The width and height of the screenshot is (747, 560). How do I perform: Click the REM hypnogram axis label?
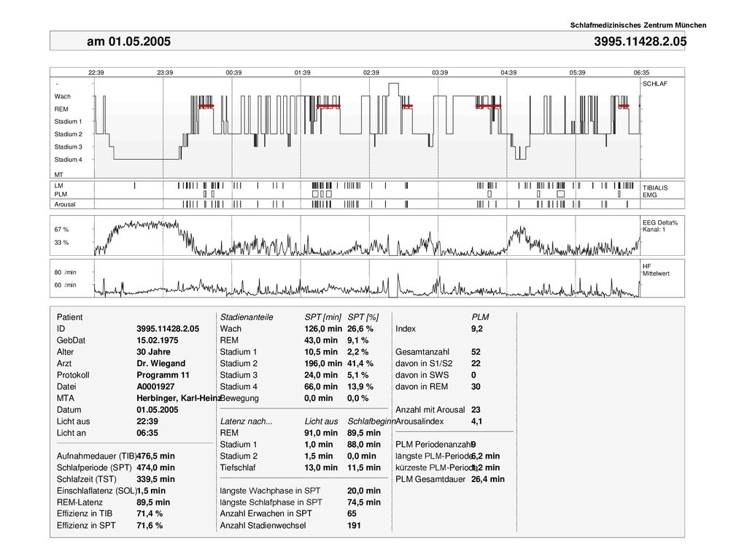pyautogui.click(x=61, y=109)
